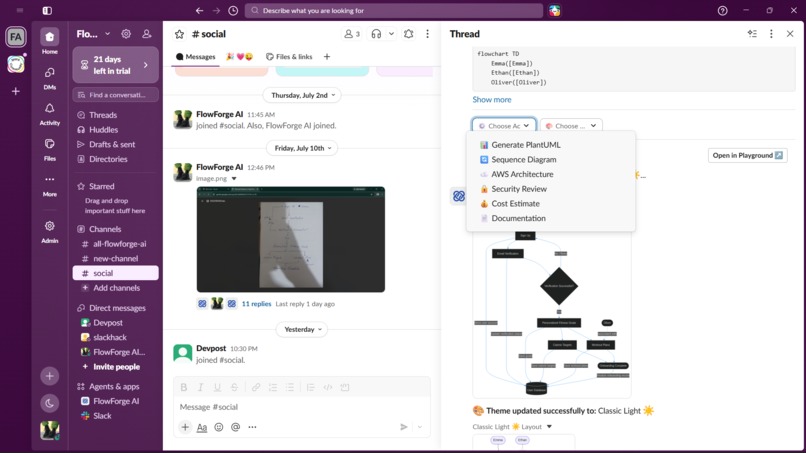
Task: Open workspace settings gear next to Flo...
Action: tap(126, 34)
